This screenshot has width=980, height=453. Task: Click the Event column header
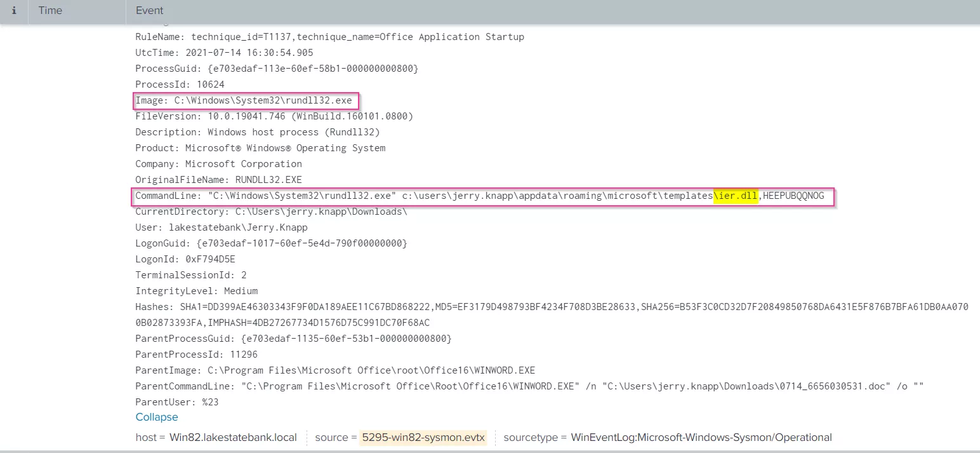coord(149,10)
